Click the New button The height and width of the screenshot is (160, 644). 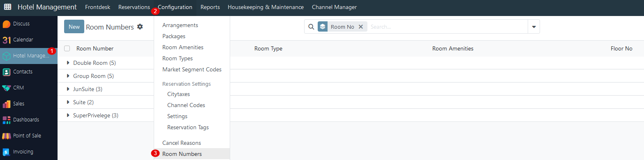(x=74, y=27)
